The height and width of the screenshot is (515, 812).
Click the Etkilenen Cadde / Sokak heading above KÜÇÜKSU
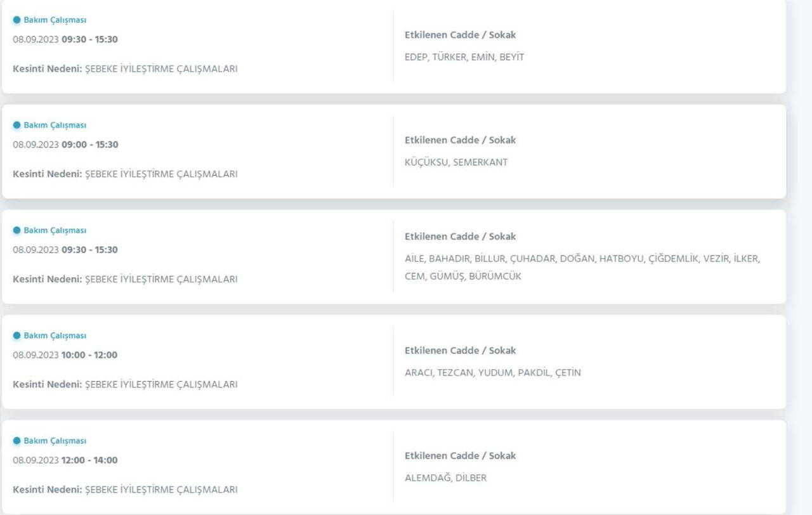tap(460, 140)
